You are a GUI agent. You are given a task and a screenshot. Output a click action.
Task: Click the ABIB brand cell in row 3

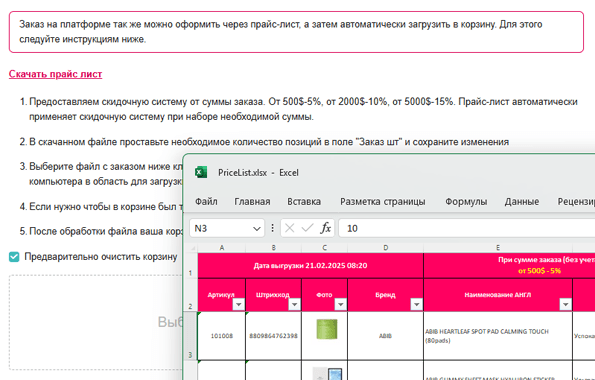pyautogui.click(x=386, y=336)
